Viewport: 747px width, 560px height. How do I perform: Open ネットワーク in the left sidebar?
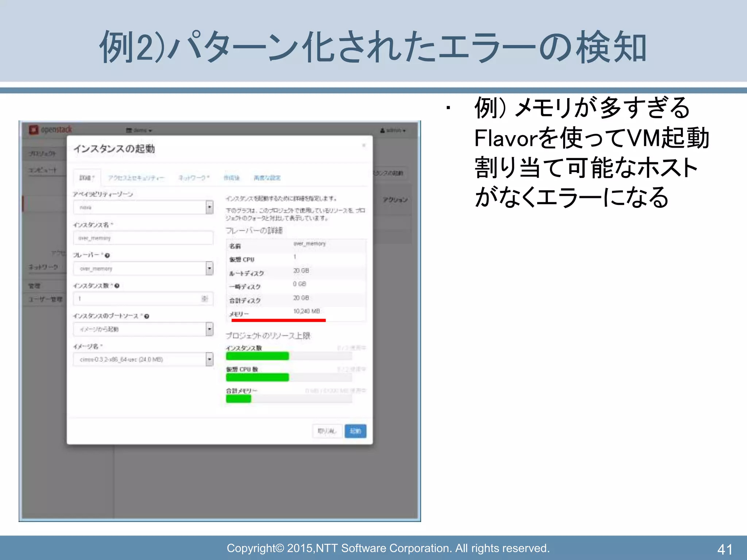coord(43,267)
